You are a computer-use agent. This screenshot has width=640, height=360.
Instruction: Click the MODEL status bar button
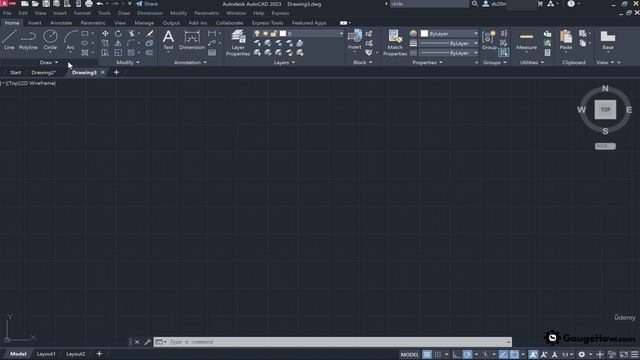[x=409, y=354]
